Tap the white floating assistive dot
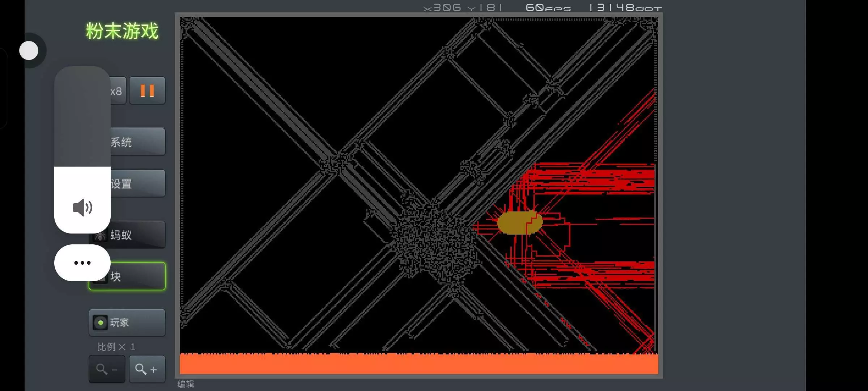The height and width of the screenshot is (391, 868). (x=29, y=50)
